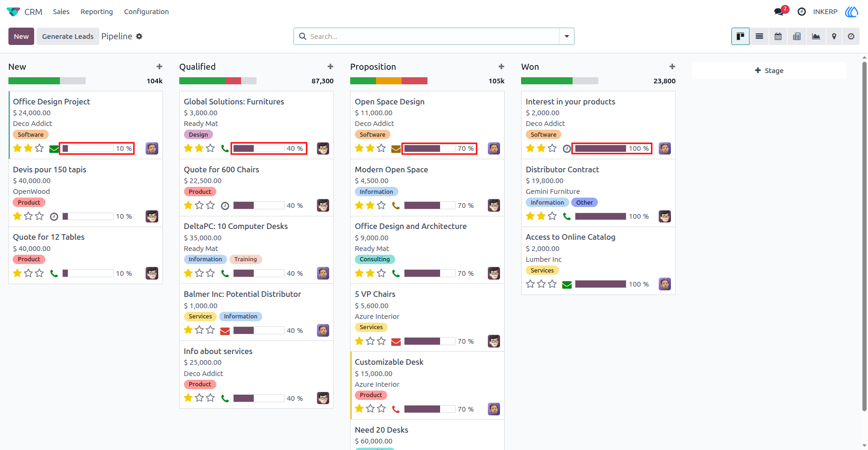Add a new lead in the Won column

(672, 67)
